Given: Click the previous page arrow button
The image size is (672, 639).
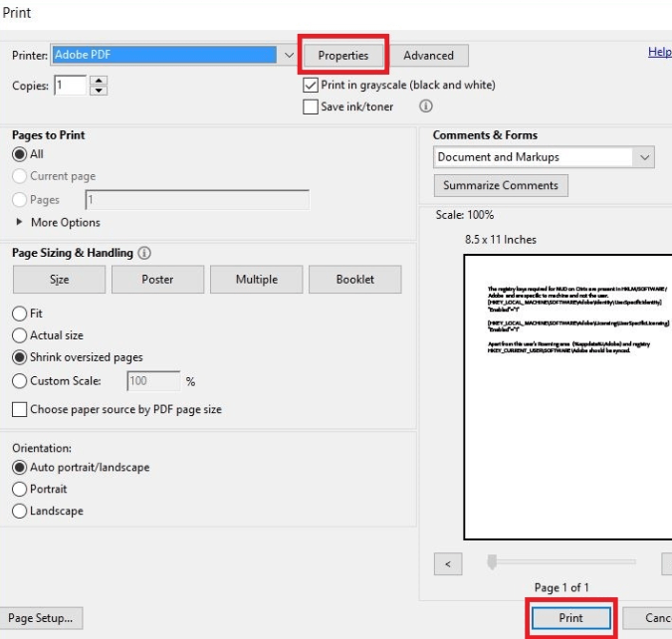Looking at the screenshot, I should [448, 564].
